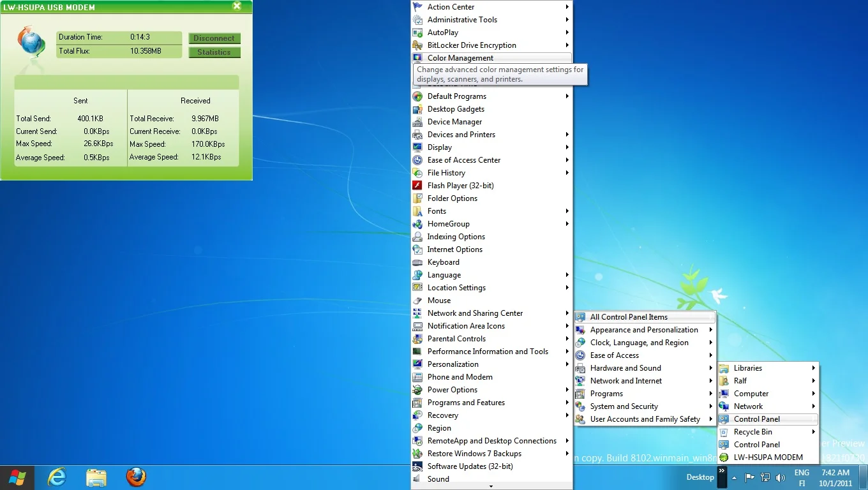The width and height of the screenshot is (868, 490).
Task: Click the Windows Start orb
Action: (17, 477)
